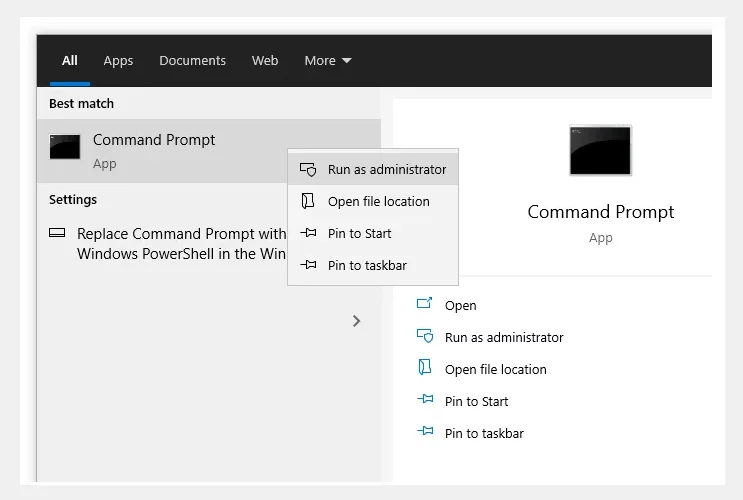743x500 pixels.
Task: Click the shield icon in context menu
Action: pos(308,169)
